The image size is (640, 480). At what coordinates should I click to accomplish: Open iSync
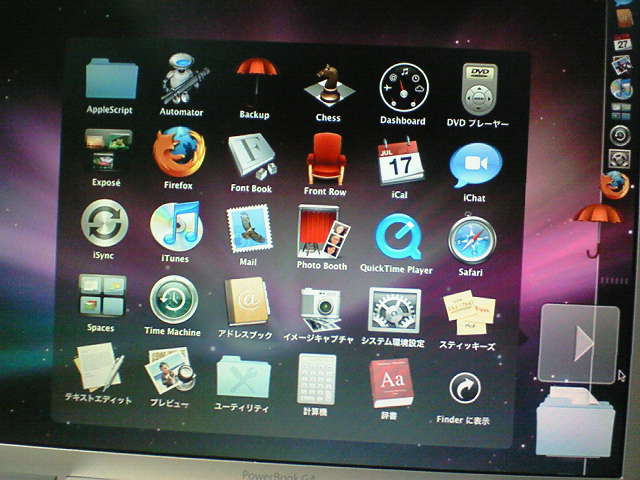(x=104, y=223)
